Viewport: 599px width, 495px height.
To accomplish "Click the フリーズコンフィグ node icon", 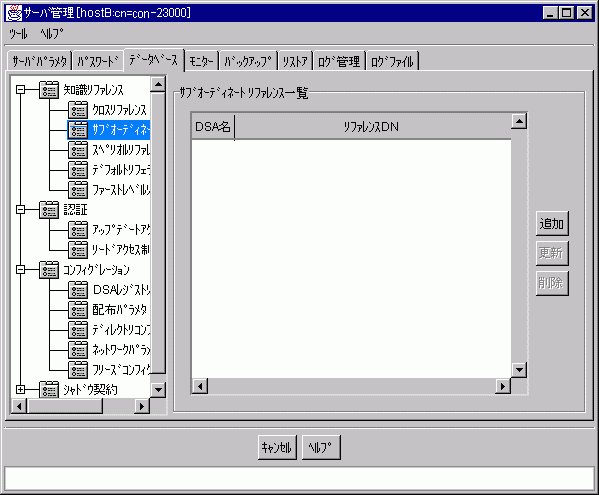I will pyautogui.click(x=78, y=370).
